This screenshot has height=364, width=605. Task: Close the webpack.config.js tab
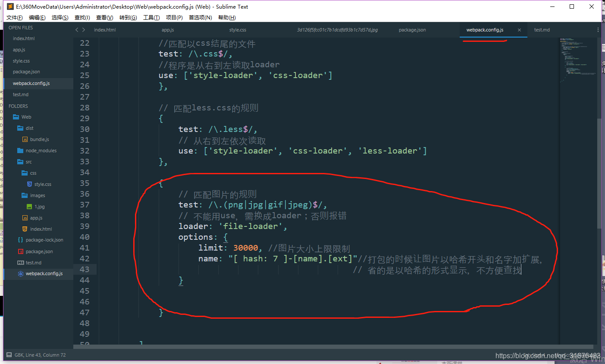tap(519, 30)
